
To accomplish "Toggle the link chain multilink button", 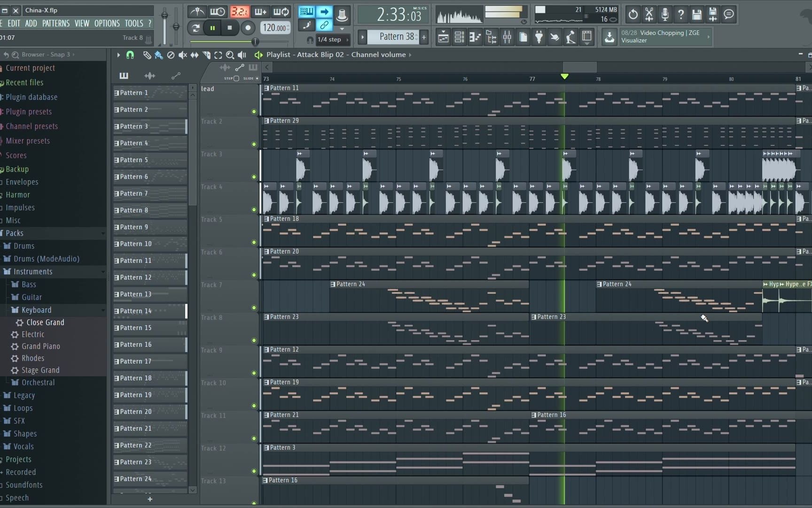I will [x=324, y=25].
